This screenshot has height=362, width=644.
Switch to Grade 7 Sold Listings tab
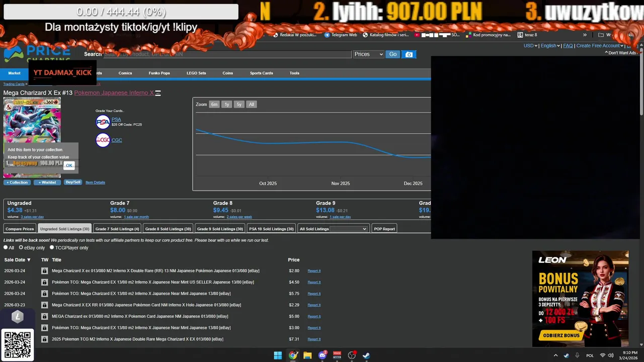click(117, 229)
